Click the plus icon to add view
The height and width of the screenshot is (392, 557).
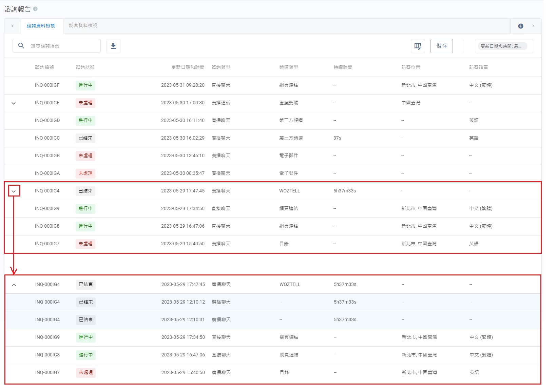pyautogui.click(x=521, y=26)
